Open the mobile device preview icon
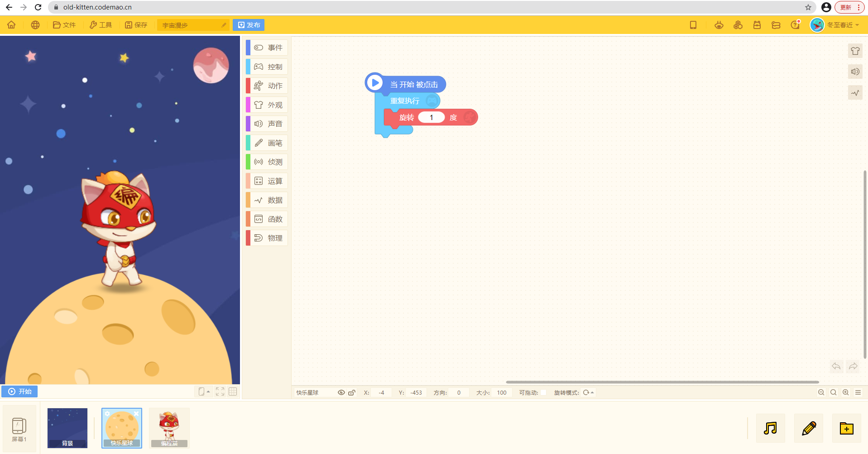 coord(693,25)
